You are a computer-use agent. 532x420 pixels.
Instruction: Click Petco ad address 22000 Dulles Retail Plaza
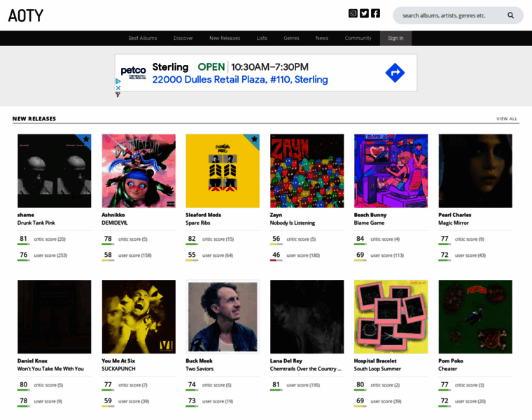click(x=240, y=79)
